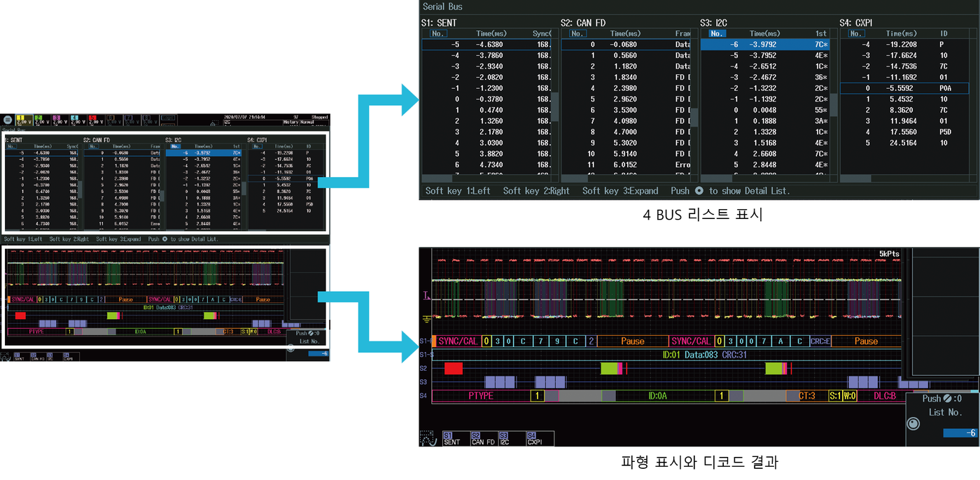Click the DLC:B decode field in the enlarged S4 bus
980x480 pixels.
(885, 396)
